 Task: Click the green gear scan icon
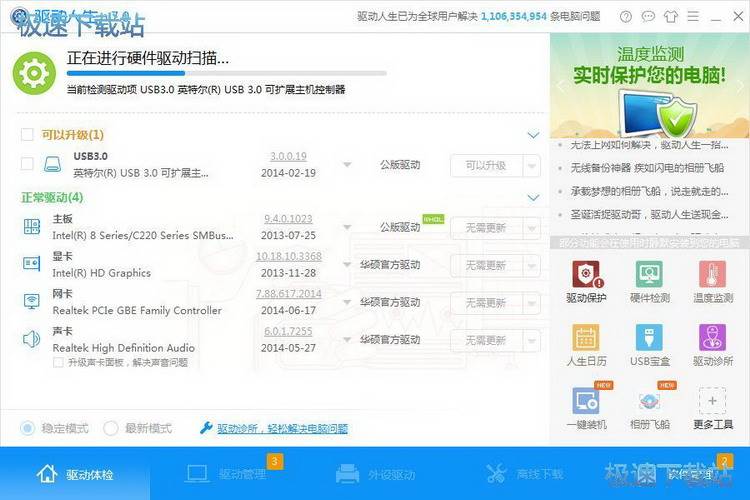(34, 73)
